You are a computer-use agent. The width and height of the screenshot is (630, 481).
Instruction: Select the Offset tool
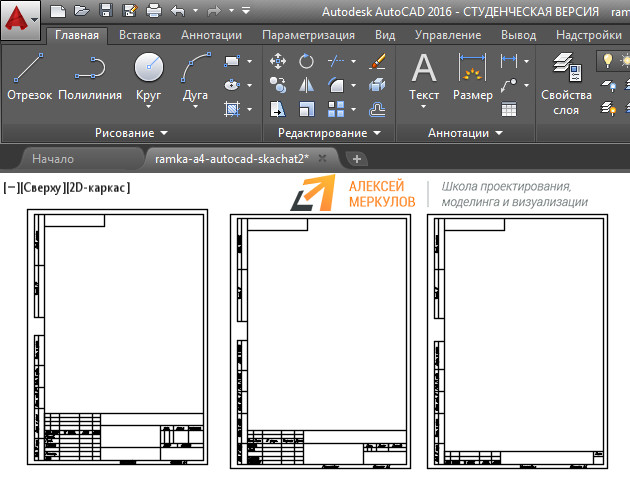pyautogui.click(x=377, y=109)
